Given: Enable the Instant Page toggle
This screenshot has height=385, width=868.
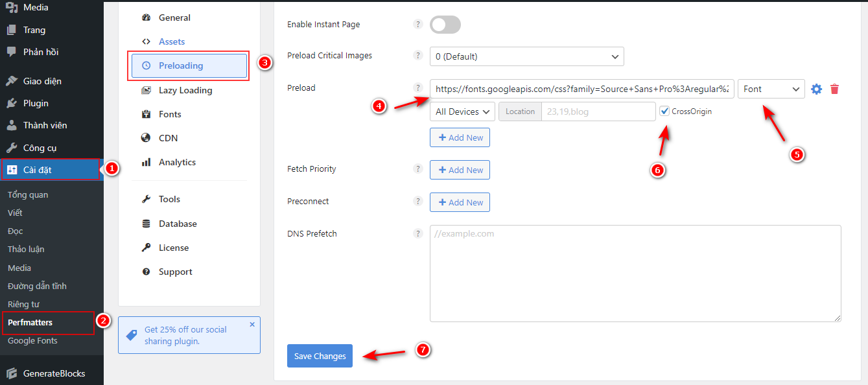Looking at the screenshot, I should (445, 24).
